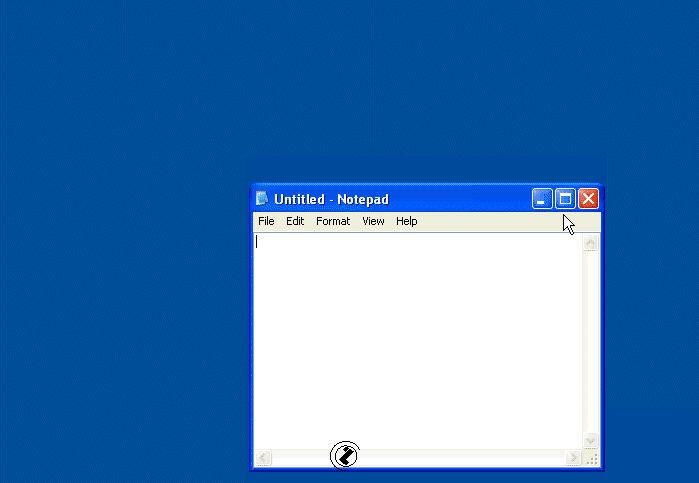Click the horizontal scrollbar left arrow
Screen dimensions: 699x483
263,458
